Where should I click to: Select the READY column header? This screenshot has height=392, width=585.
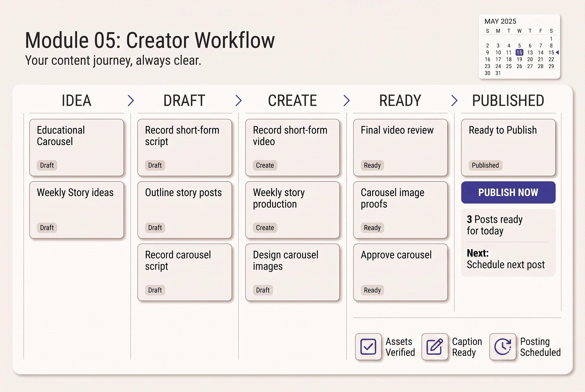point(400,101)
